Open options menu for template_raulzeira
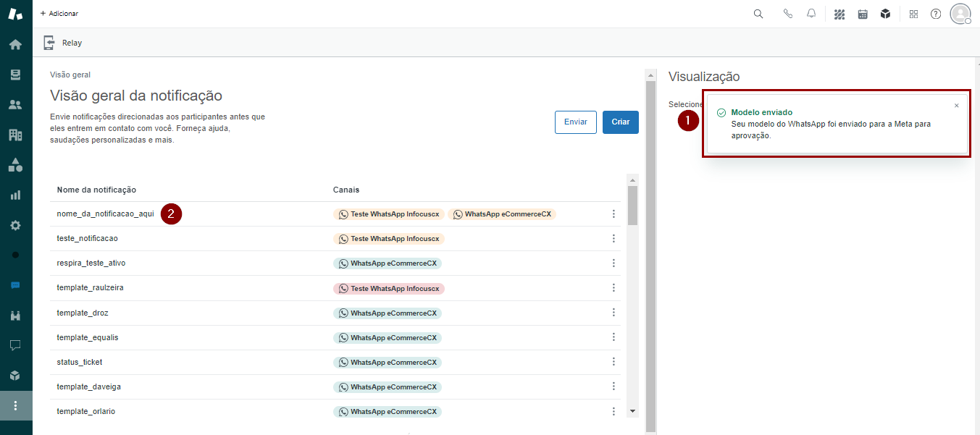980x435 pixels. pos(613,288)
